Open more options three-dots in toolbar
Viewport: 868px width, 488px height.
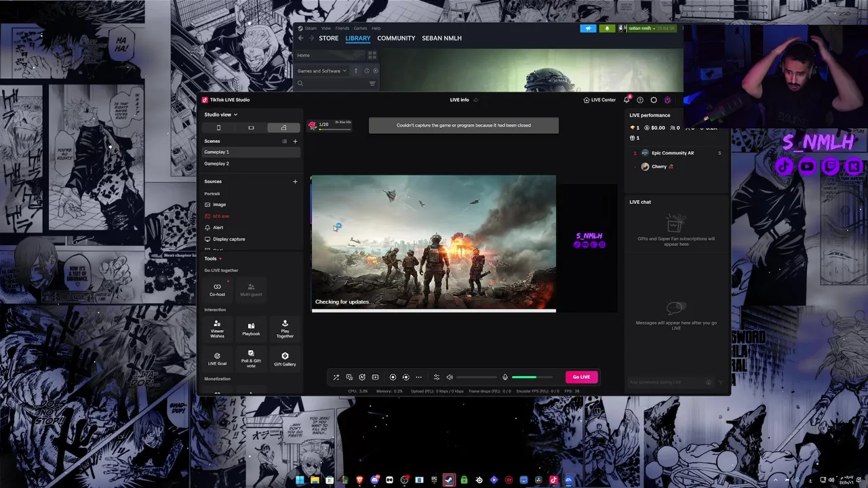click(418, 377)
